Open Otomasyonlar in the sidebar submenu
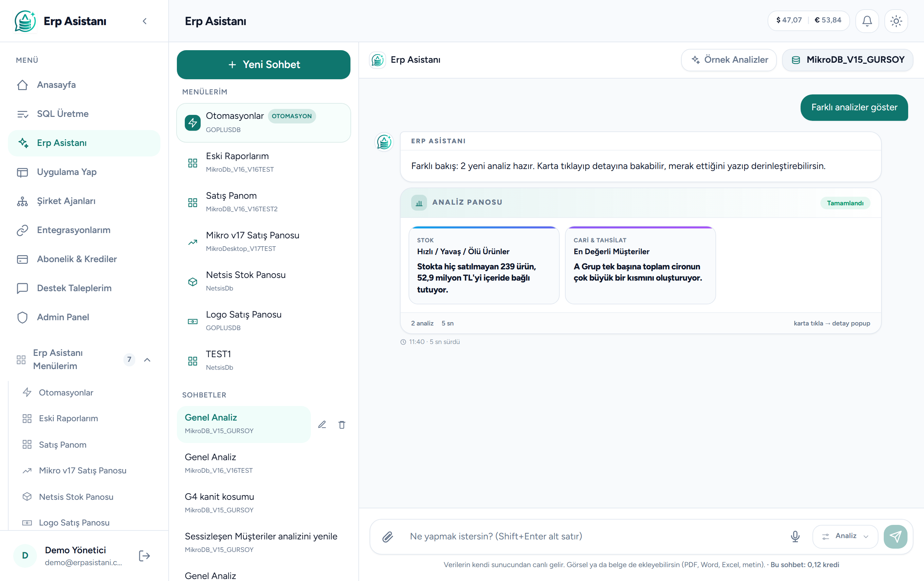This screenshot has width=924, height=581. pyautogui.click(x=87, y=393)
